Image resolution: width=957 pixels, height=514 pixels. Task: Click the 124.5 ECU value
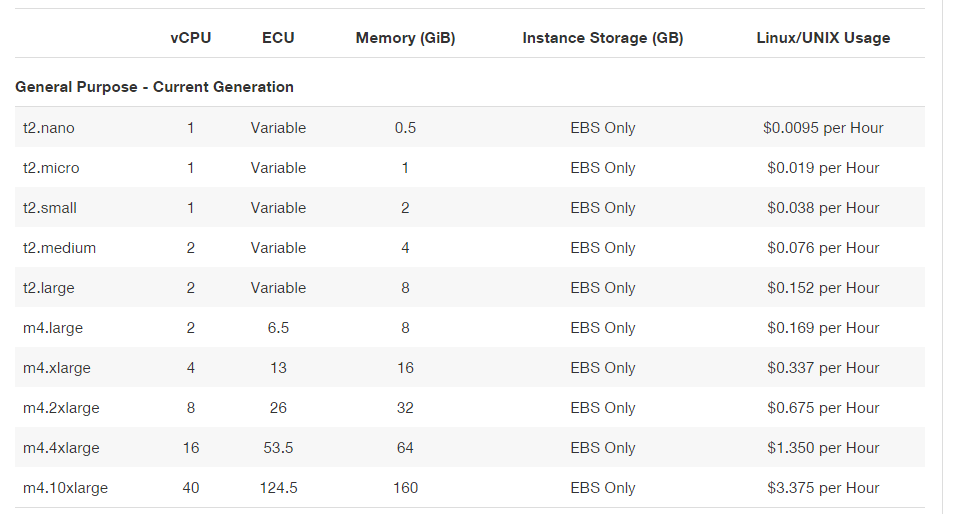[x=278, y=488]
